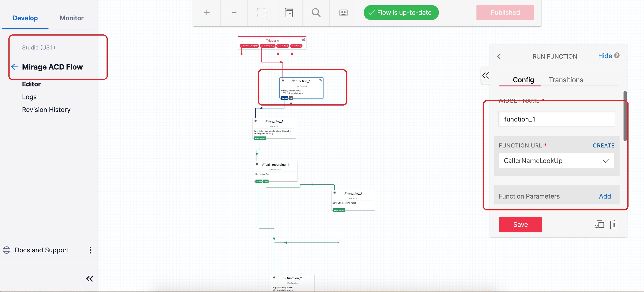Click the config panel scrollbar
The height and width of the screenshot is (292, 644).
625,116
